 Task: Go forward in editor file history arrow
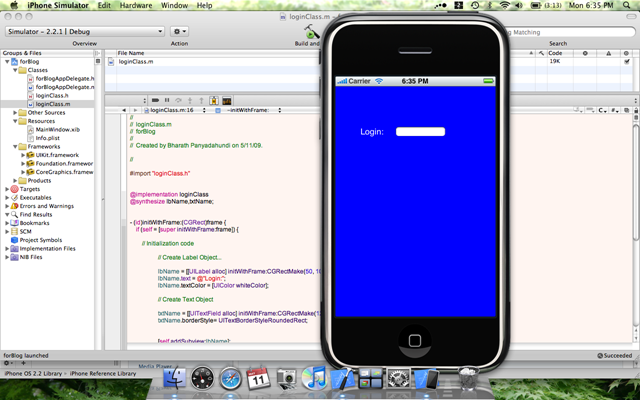pyautogui.click(x=136, y=110)
